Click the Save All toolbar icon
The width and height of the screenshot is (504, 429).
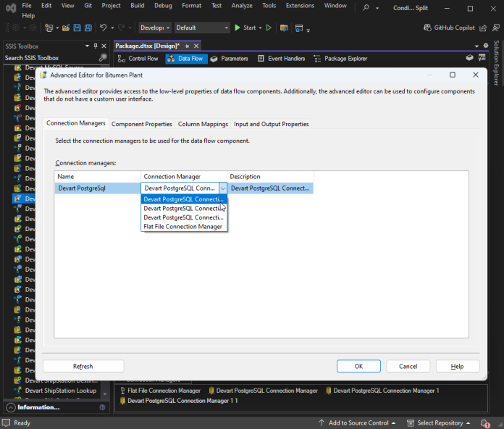pos(88,28)
